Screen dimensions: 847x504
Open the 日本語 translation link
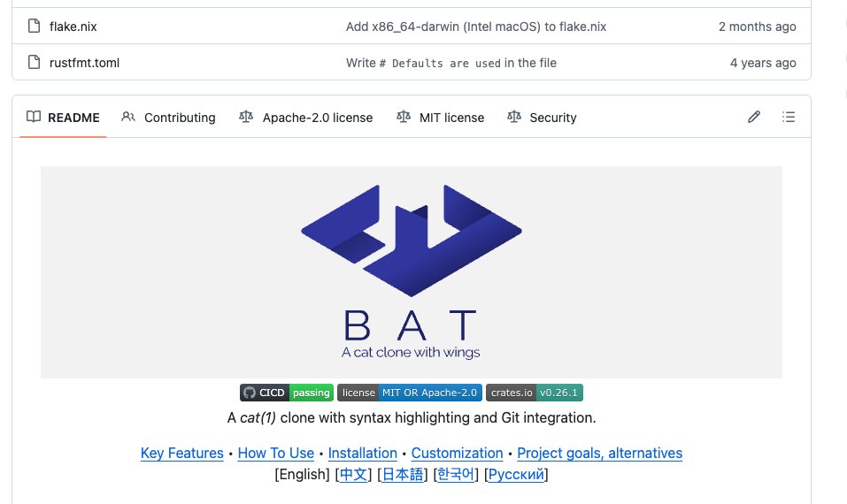pos(403,474)
